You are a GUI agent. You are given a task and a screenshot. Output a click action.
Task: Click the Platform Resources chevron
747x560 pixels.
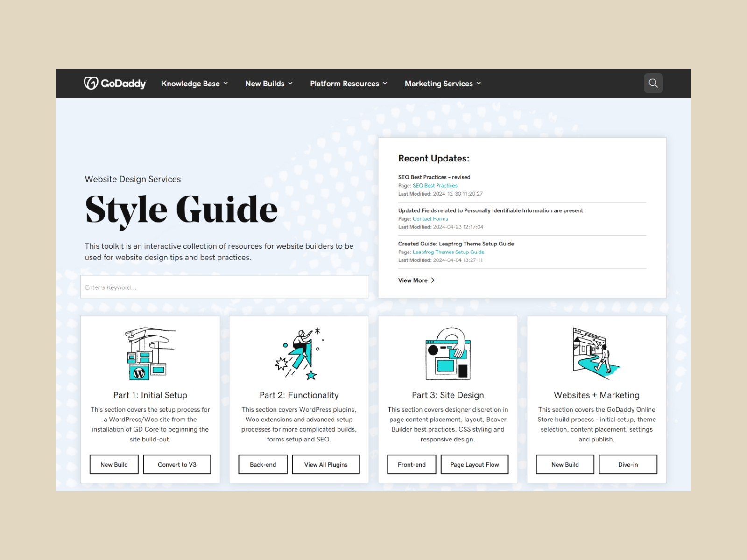(x=385, y=84)
